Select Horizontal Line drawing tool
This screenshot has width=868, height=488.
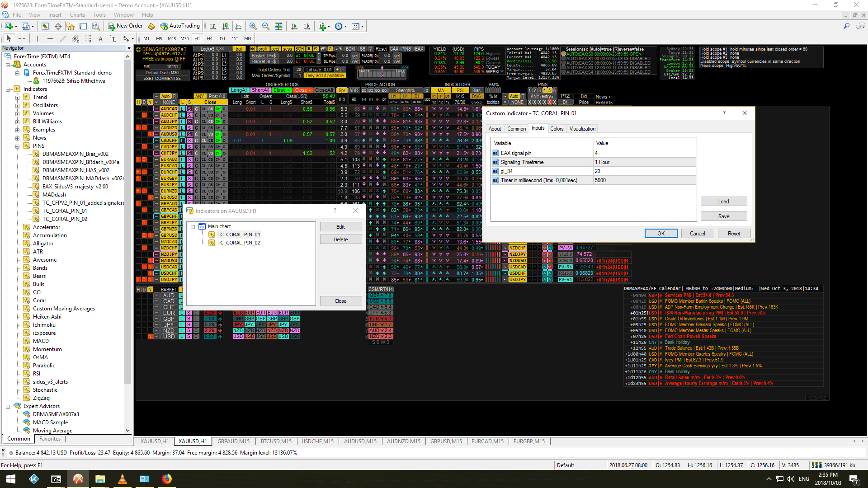(50, 39)
